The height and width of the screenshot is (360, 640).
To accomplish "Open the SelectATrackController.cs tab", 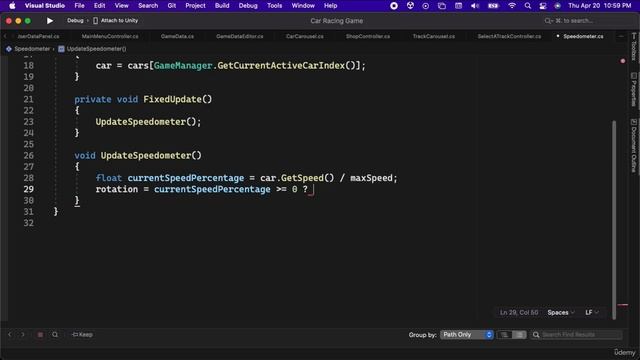I will point(509,36).
